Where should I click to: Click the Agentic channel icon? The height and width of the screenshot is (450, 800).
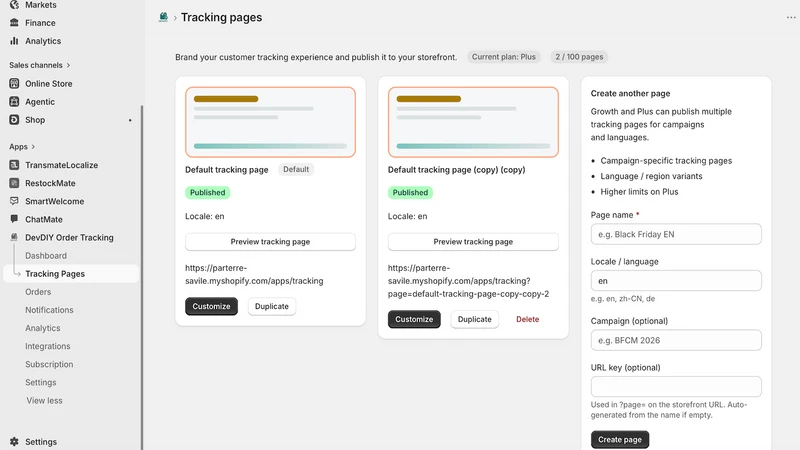tap(14, 102)
